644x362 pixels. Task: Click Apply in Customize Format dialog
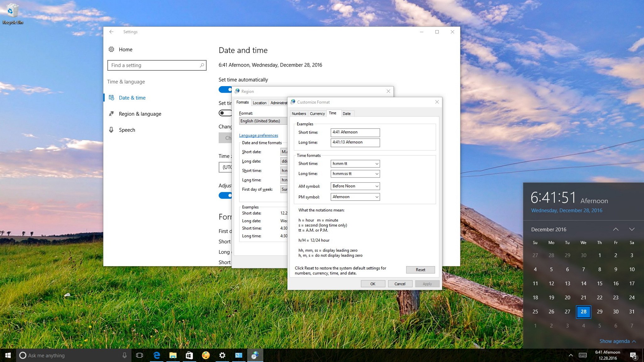426,283
